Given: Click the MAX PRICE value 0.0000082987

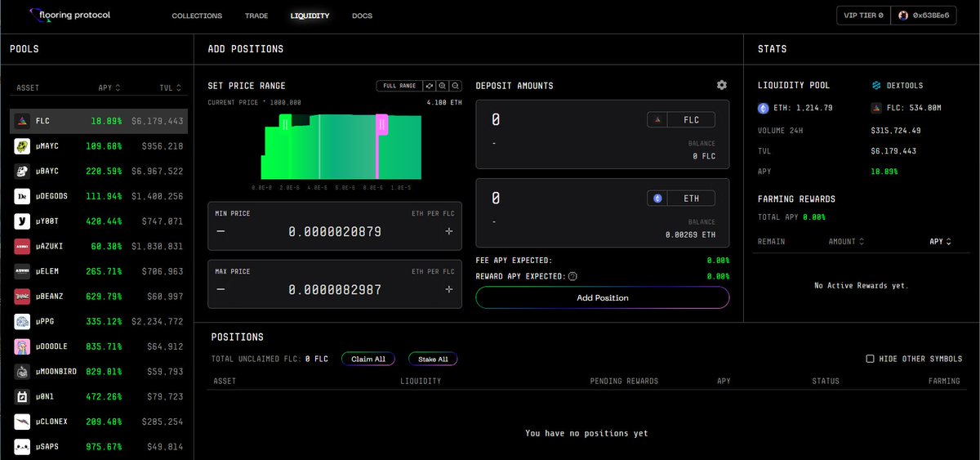Looking at the screenshot, I should [x=335, y=290].
